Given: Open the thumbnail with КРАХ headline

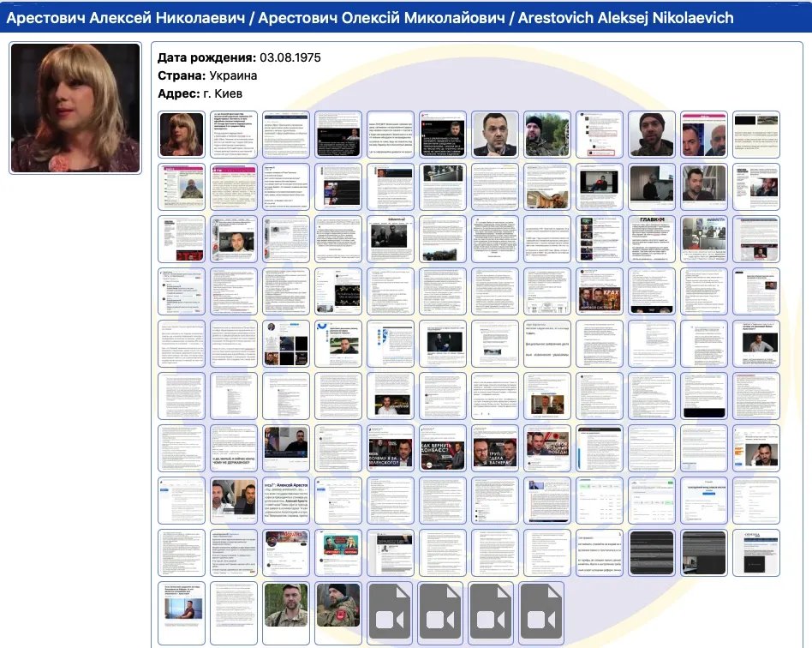Looking at the screenshot, I should (600, 291).
